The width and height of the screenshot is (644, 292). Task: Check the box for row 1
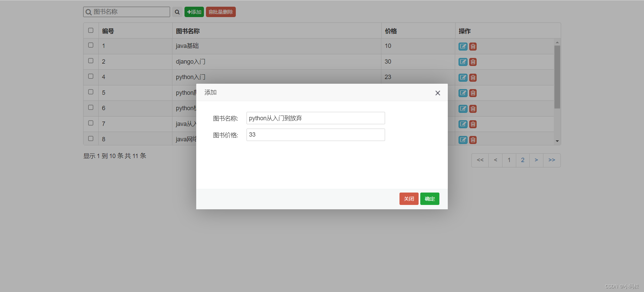point(91,45)
